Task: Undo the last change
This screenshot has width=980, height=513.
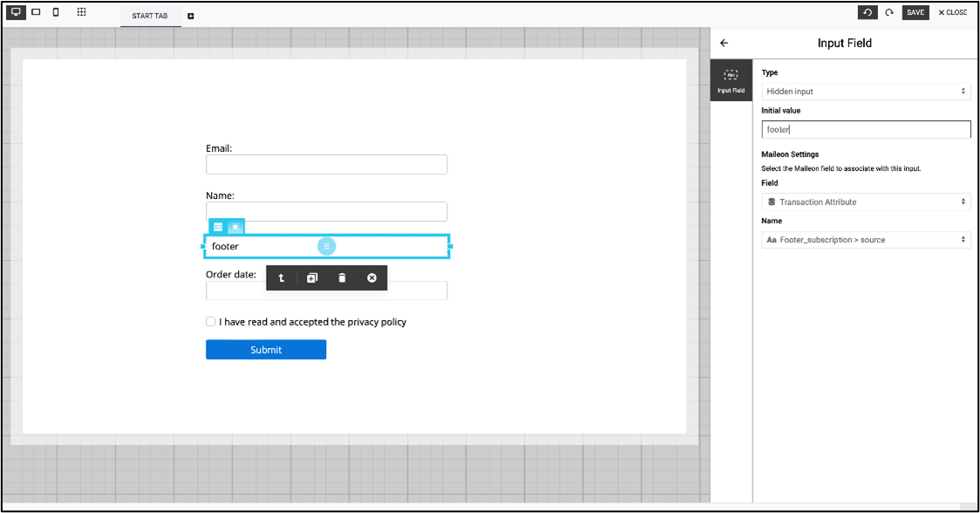Action: click(x=868, y=12)
